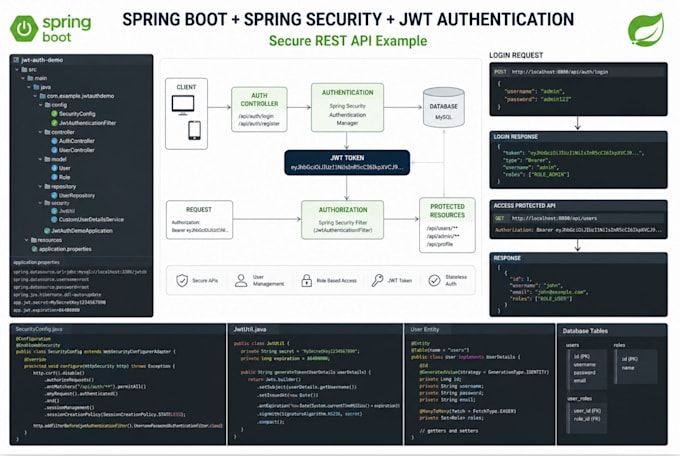The image size is (680, 456).
Task: Click the PROTECTED RESOURCES box
Action: point(447,225)
